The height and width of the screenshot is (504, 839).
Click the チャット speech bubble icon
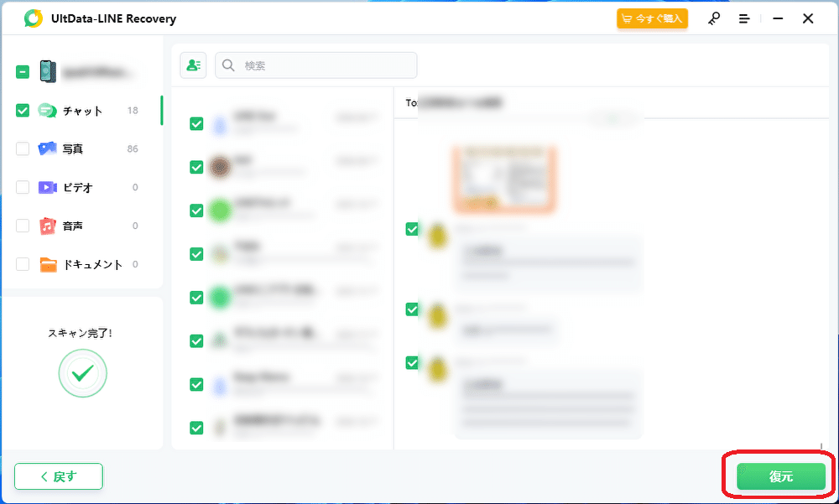click(x=47, y=111)
